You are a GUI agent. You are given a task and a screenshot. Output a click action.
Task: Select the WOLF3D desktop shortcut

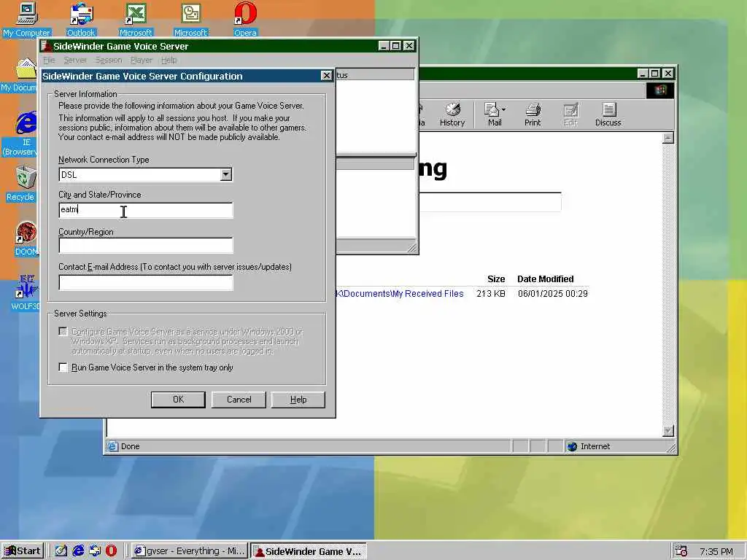point(26,287)
